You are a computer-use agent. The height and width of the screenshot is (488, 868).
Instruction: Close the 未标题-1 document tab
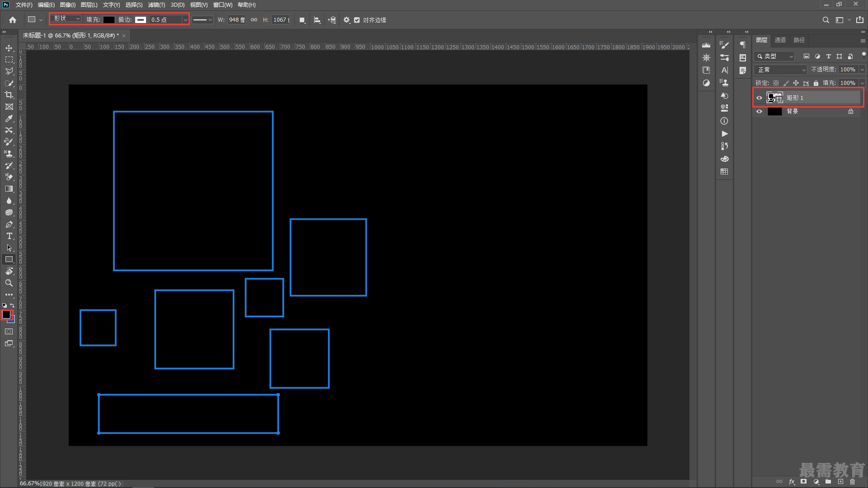tap(124, 36)
